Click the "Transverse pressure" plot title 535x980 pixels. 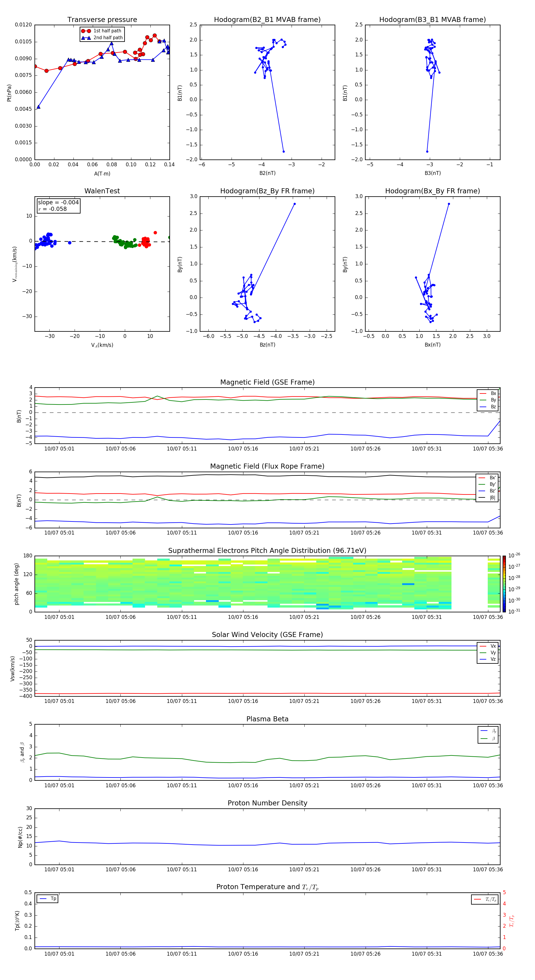102,20
